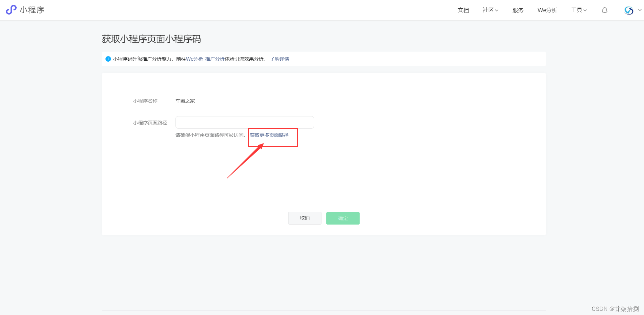
Task: Open the We分析-推广分析 link
Action: 205,59
